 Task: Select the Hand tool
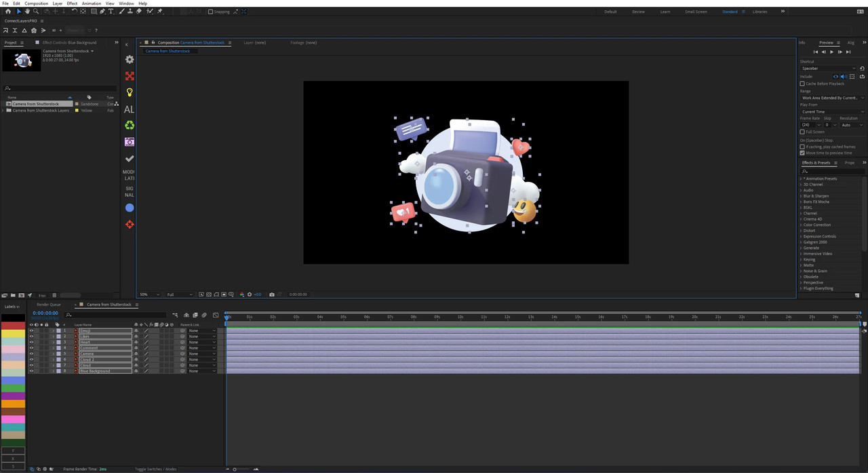(x=27, y=12)
